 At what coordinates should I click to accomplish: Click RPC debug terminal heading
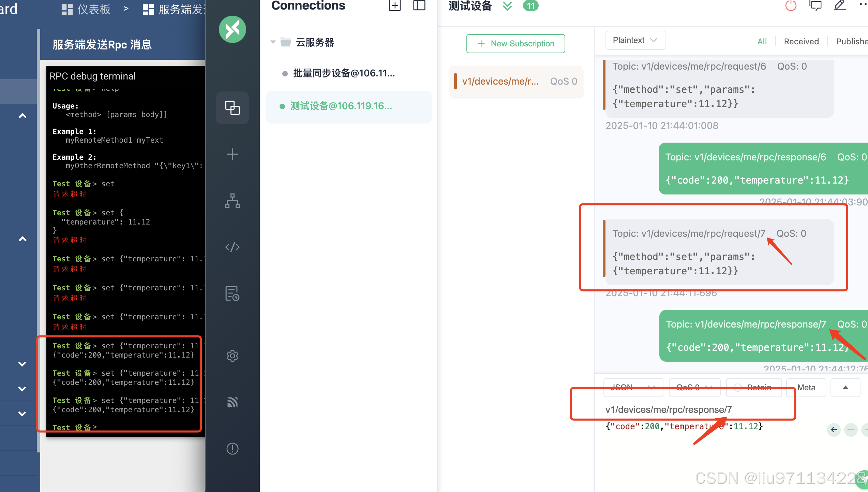coord(93,76)
